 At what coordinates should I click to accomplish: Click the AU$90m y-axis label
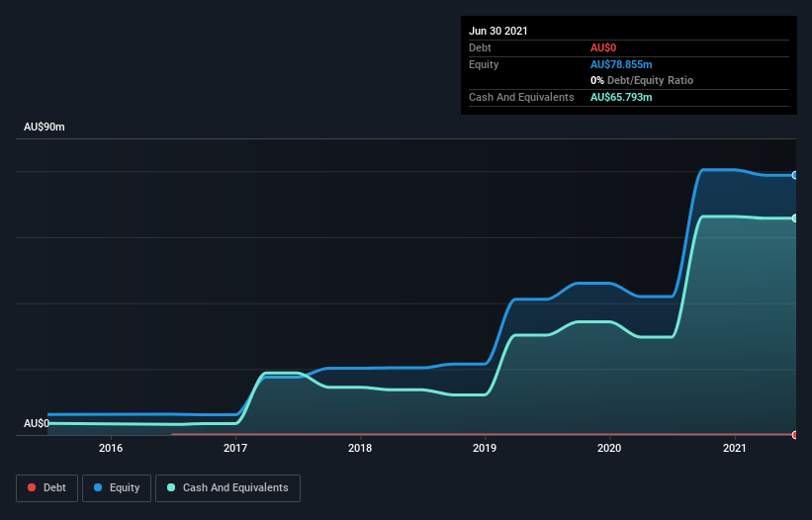45,127
